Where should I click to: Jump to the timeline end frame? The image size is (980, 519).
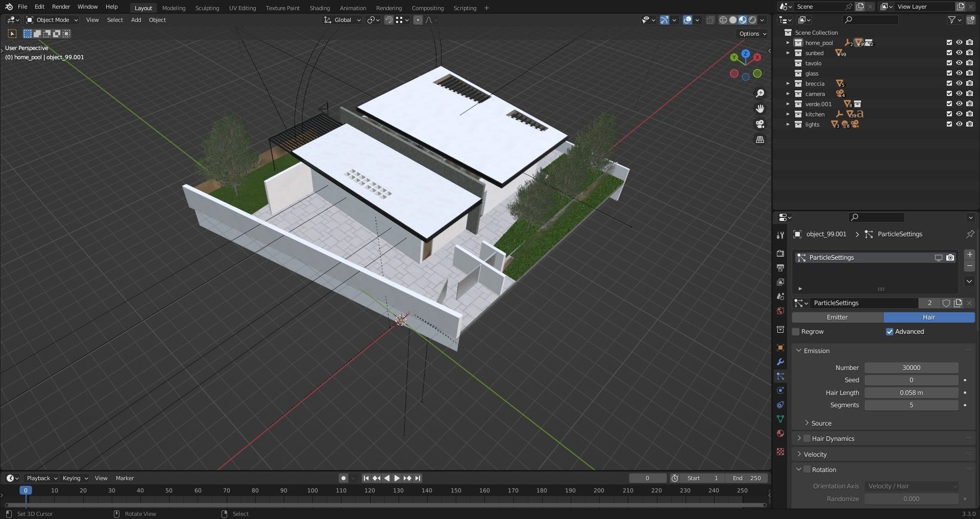(418, 478)
